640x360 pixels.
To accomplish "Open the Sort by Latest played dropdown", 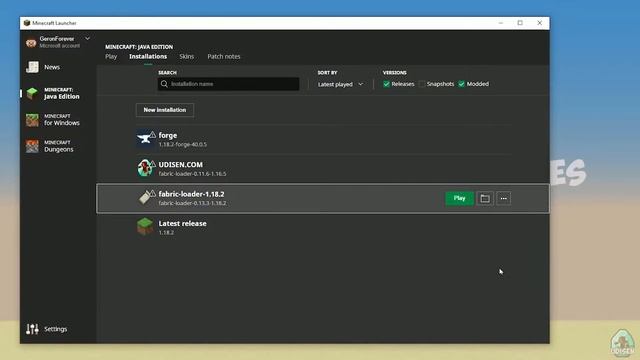I will (340, 84).
